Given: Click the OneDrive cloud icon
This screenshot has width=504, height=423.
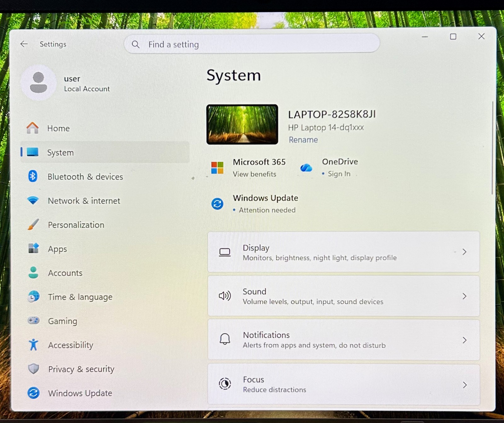Looking at the screenshot, I should coord(306,167).
